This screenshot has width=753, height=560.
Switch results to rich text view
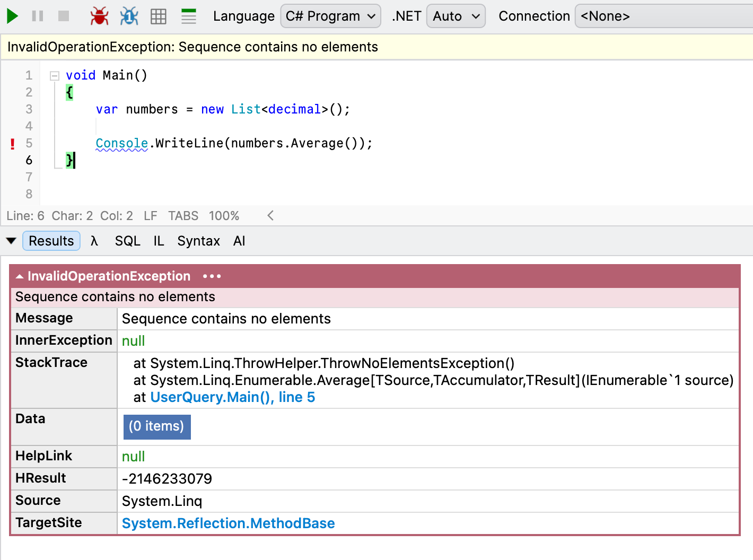click(x=189, y=16)
